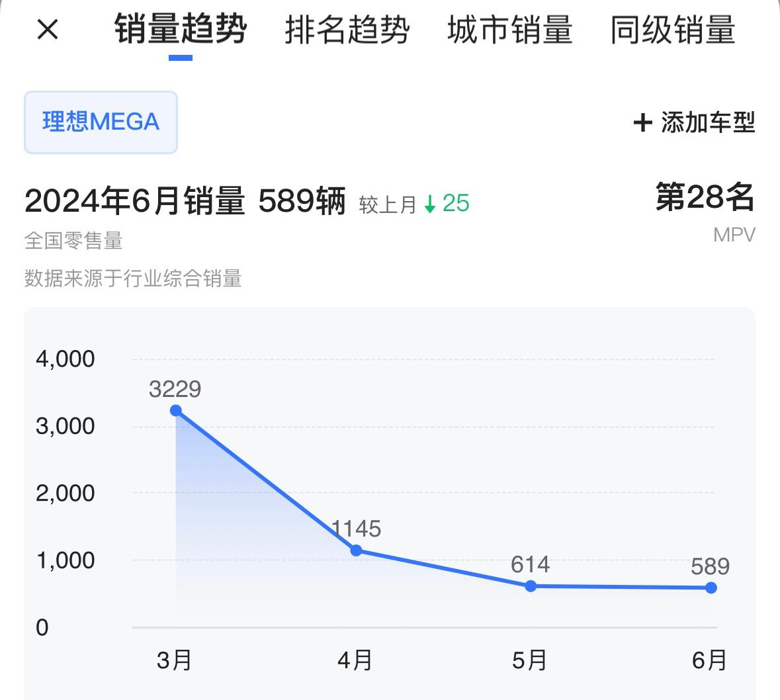Go to the 同级销量 tab
Screen dimensions: 780x700
click(x=672, y=30)
